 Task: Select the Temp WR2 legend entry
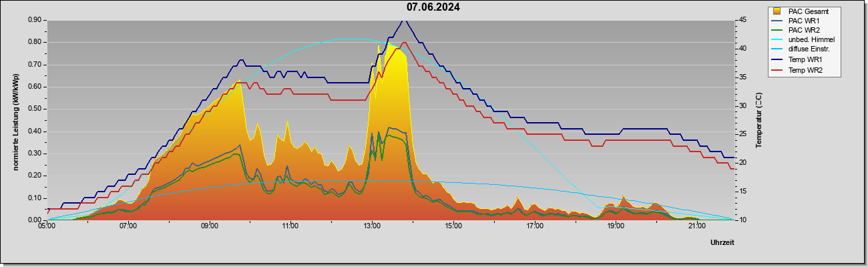coord(805,70)
